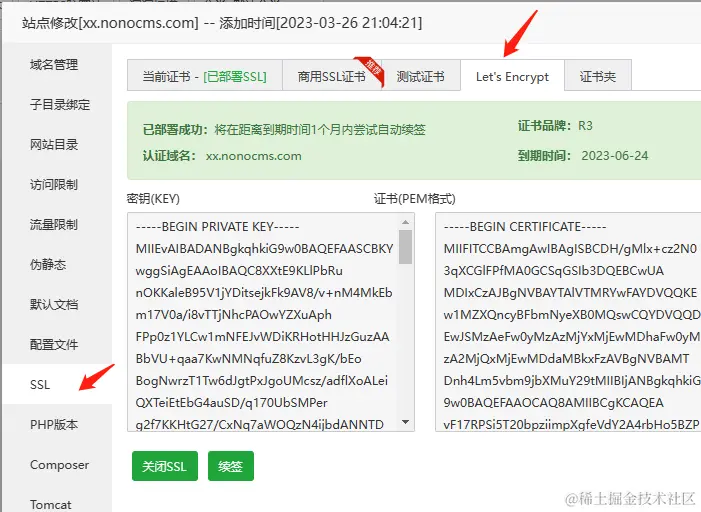
Task: Open the Tomcat sidebar section
Action: tap(51, 504)
